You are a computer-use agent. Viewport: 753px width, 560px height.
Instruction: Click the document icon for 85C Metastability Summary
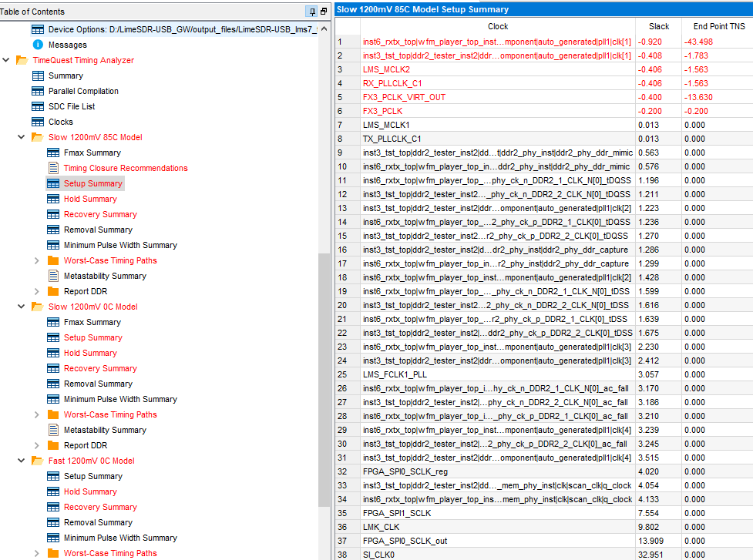(x=53, y=276)
